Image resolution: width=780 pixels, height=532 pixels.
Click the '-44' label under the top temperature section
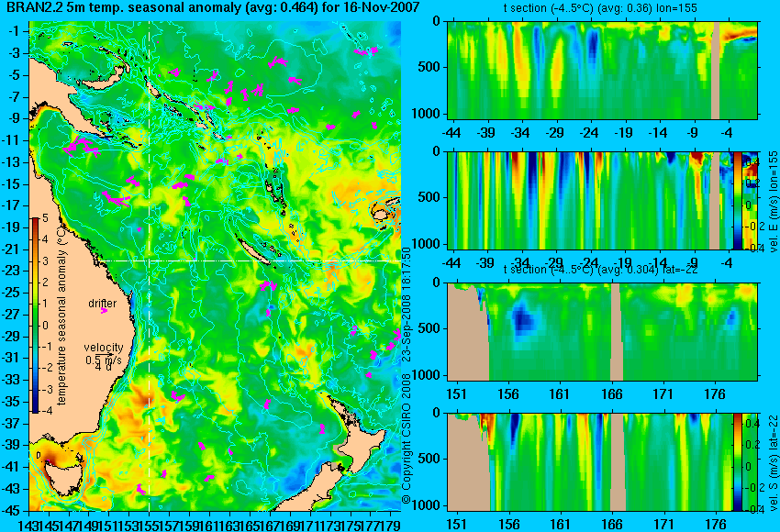pyautogui.click(x=451, y=133)
